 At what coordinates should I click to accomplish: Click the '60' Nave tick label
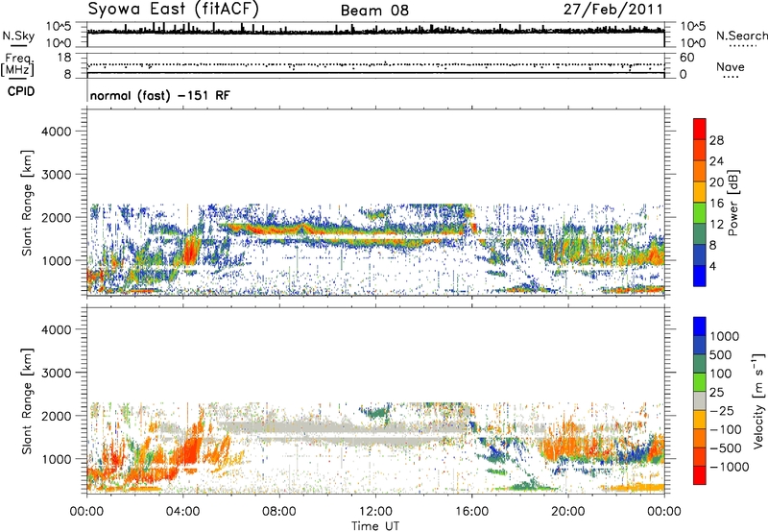click(x=686, y=58)
